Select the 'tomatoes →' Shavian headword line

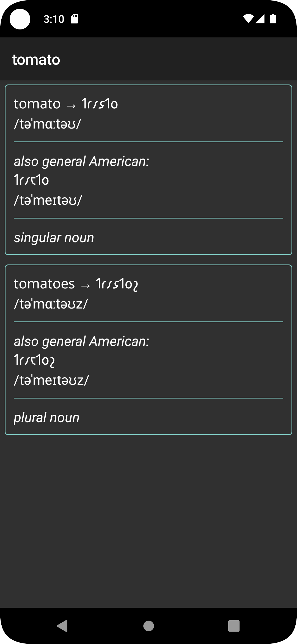[x=76, y=284]
